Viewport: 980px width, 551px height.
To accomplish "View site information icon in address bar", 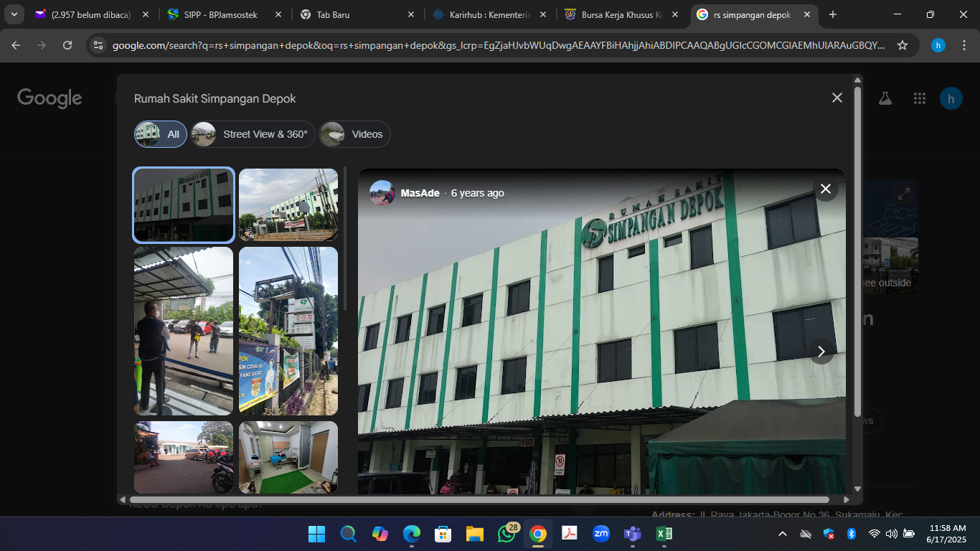I will pyautogui.click(x=99, y=45).
